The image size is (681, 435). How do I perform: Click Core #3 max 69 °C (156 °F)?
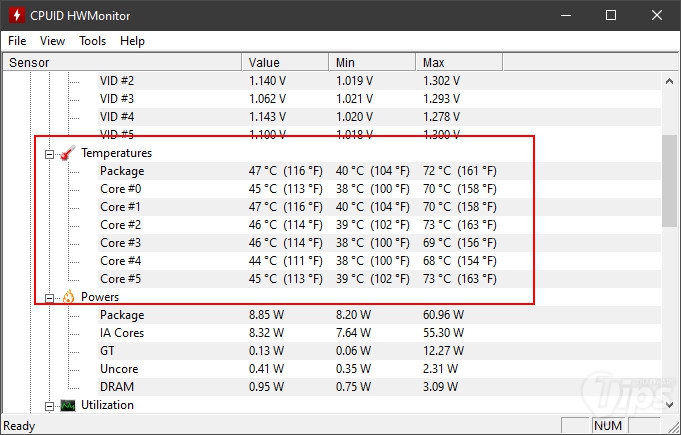tap(460, 243)
